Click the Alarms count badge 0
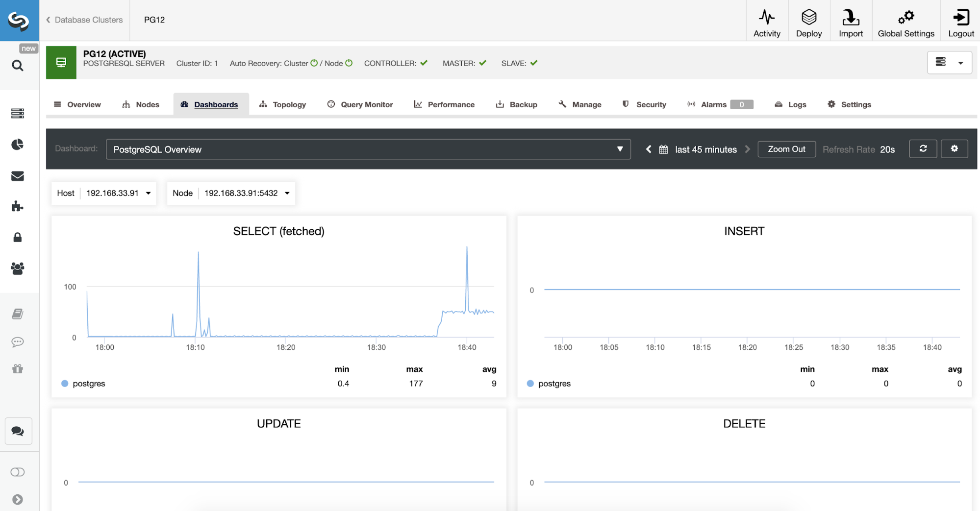Image resolution: width=980 pixels, height=511 pixels. [x=742, y=104]
